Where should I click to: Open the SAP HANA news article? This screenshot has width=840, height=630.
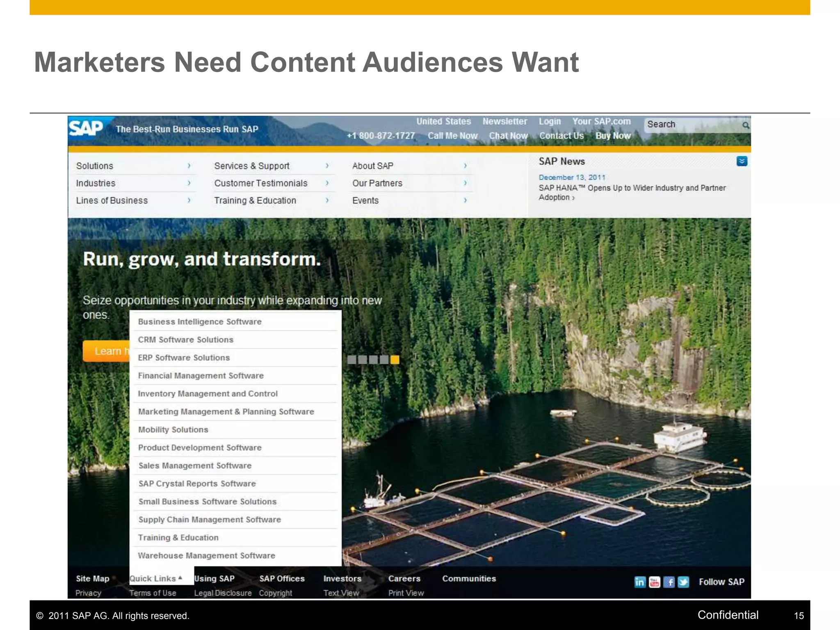pos(632,193)
